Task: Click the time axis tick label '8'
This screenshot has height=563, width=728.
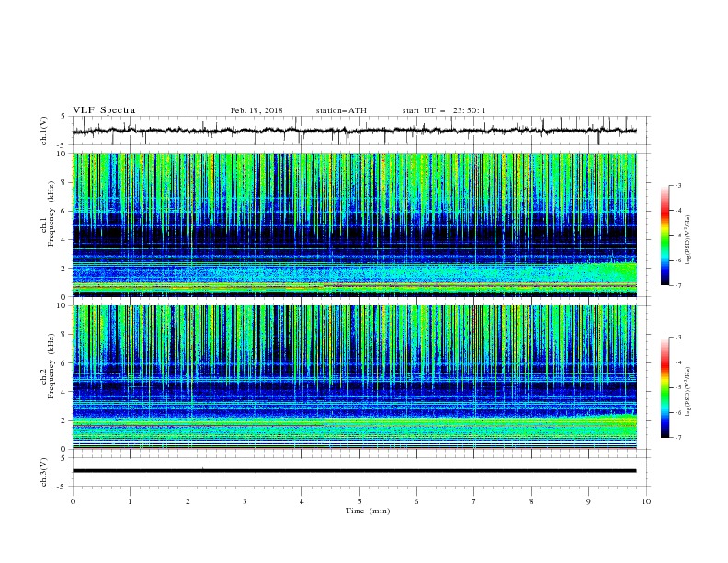Action: pos(531,501)
